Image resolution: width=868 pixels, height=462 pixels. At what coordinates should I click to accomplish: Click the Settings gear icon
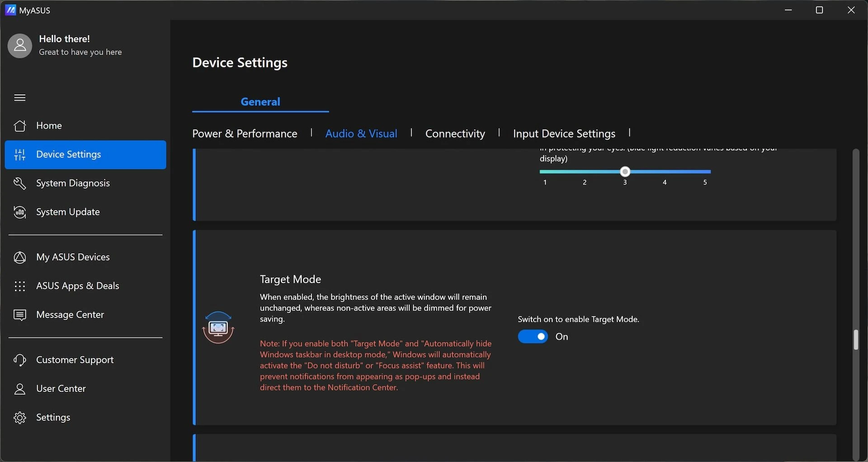pyautogui.click(x=20, y=417)
